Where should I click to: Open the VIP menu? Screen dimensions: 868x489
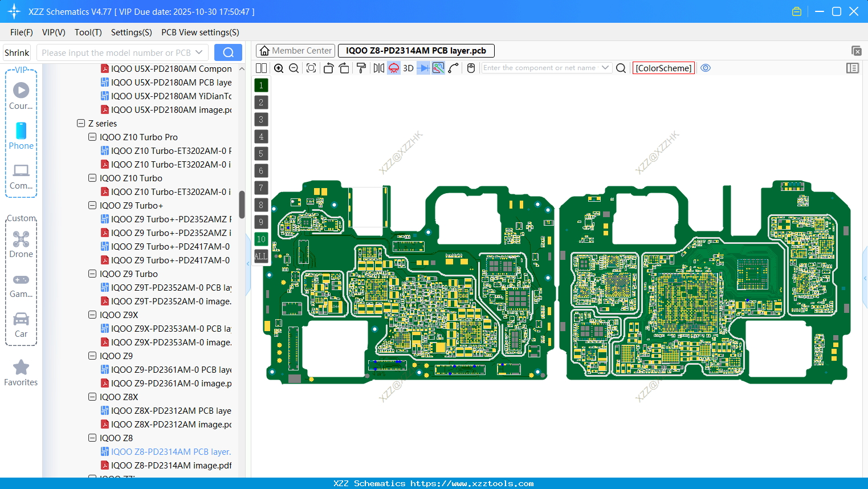[53, 32]
